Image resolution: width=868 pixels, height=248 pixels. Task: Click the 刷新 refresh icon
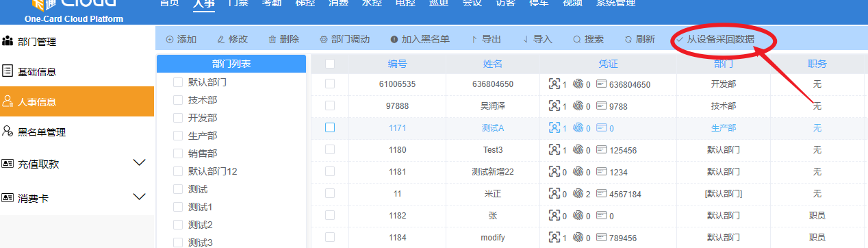point(628,40)
